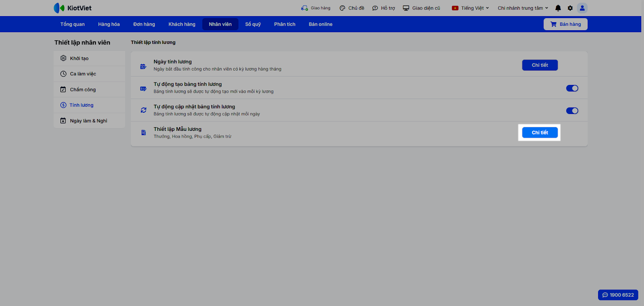Click the Tự động cập nhật bảng tính lương title
This screenshot has height=306, width=644.
click(x=194, y=107)
